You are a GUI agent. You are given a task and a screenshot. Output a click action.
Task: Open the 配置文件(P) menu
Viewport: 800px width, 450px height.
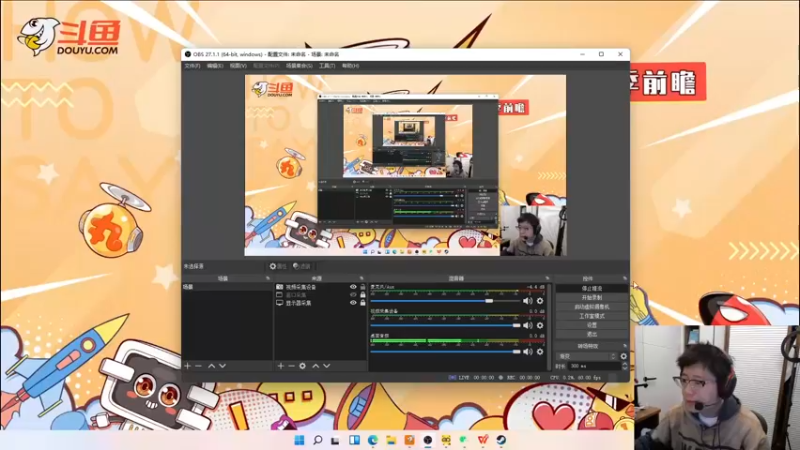266,66
